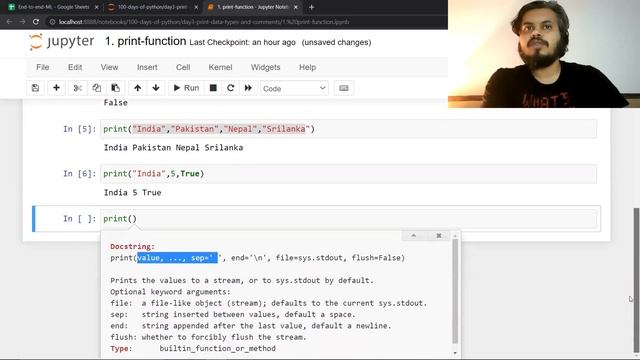
Task: Open a new browser tab
Action: pyautogui.click(x=311, y=7)
